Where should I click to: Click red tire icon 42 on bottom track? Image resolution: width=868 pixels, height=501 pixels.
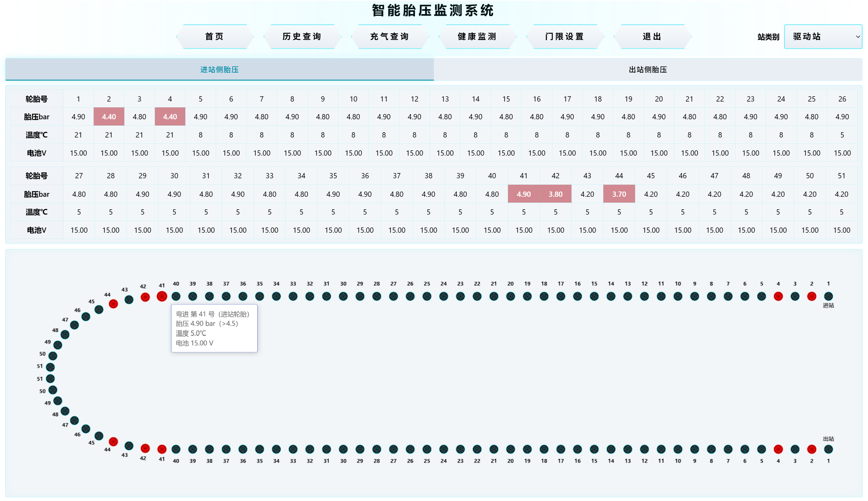145,448
